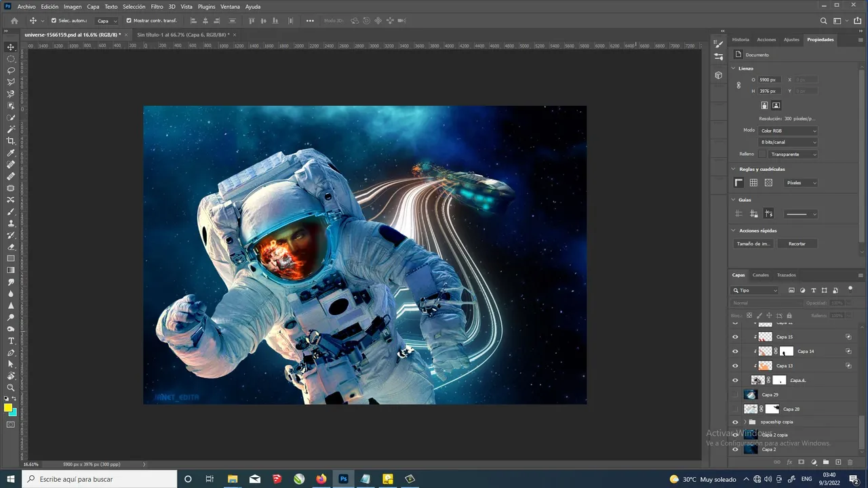Hide the Capa 14 layer
This screenshot has width=868, height=488.
coord(735,351)
